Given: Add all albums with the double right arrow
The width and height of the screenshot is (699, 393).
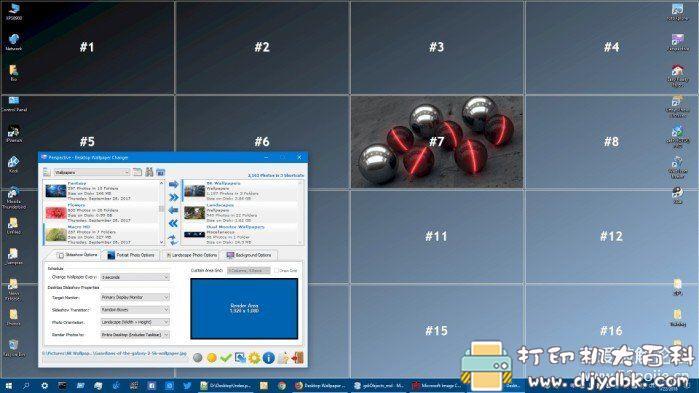Looking at the screenshot, I should 173,197.
